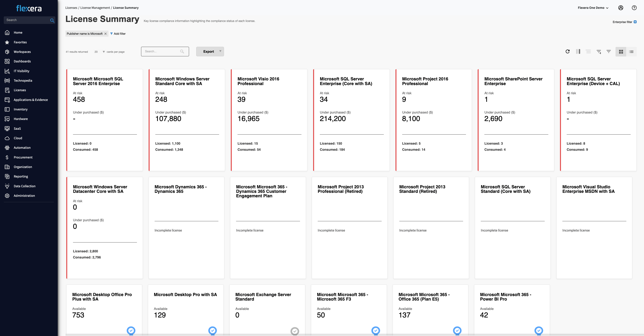The height and width of the screenshot is (336, 644).
Task: Switch to list view
Action: click(x=631, y=52)
